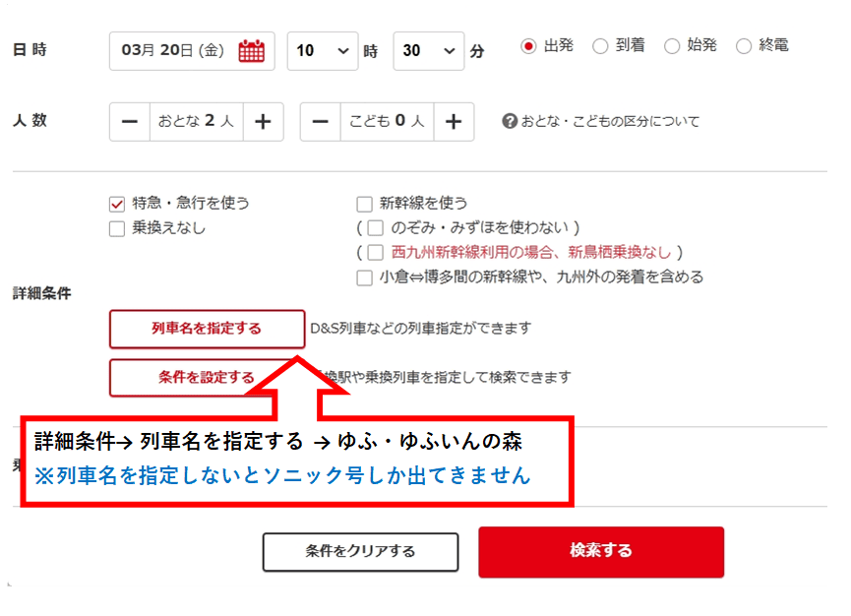This screenshot has height=616, width=851.
Task: Click the question mark help icon
Action: [x=509, y=121]
